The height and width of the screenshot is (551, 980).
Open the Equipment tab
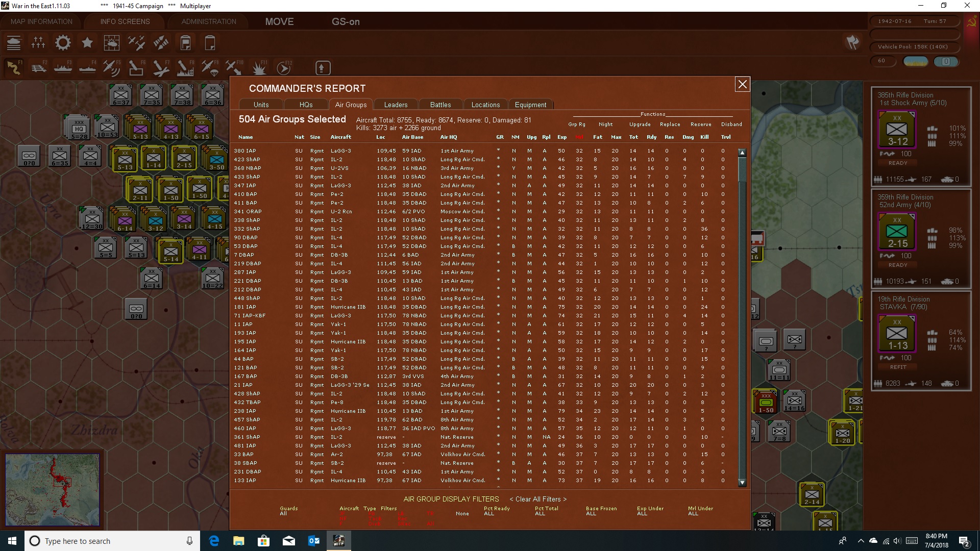click(x=530, y=105)
